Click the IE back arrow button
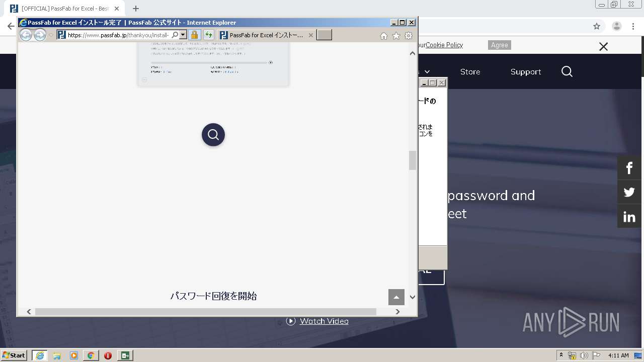The image size is (644, 362). point(26,35)
